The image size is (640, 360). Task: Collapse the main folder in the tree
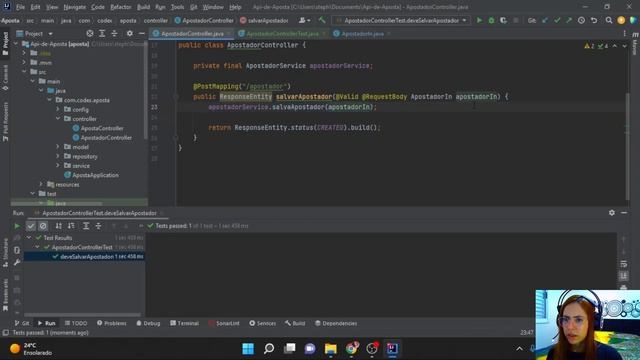[x=33, y=81]
